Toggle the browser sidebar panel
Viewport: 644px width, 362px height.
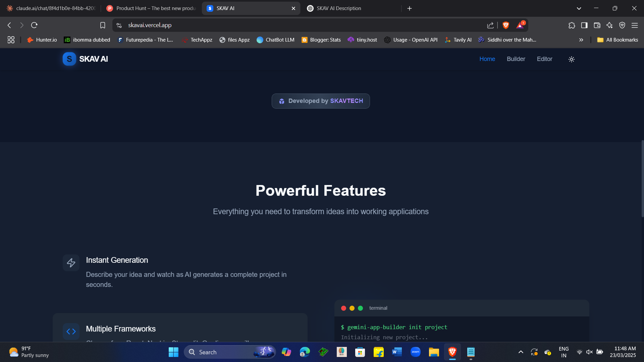tap(584, 25)
